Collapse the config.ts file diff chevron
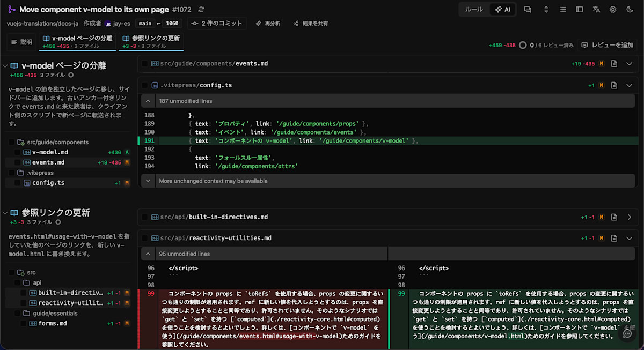Screen dimensions: 644x350 (630, 85)
